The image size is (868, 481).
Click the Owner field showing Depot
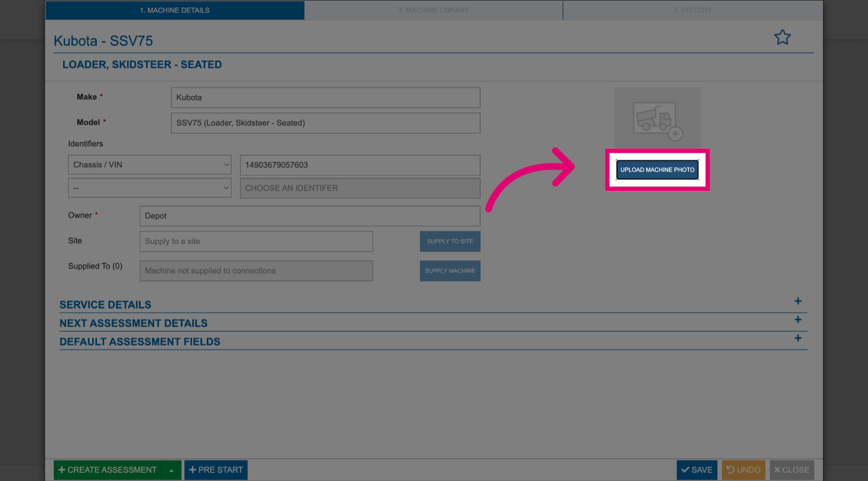310,216
